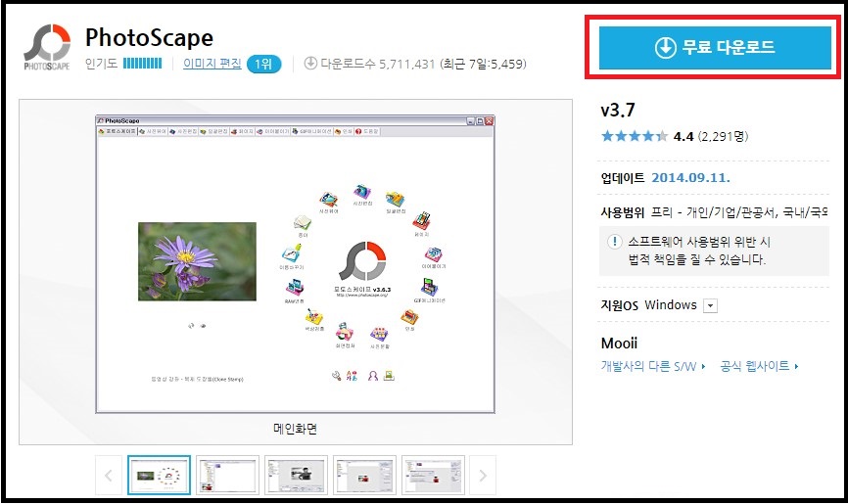Click the star rating showing 4.4

point(634,136)
